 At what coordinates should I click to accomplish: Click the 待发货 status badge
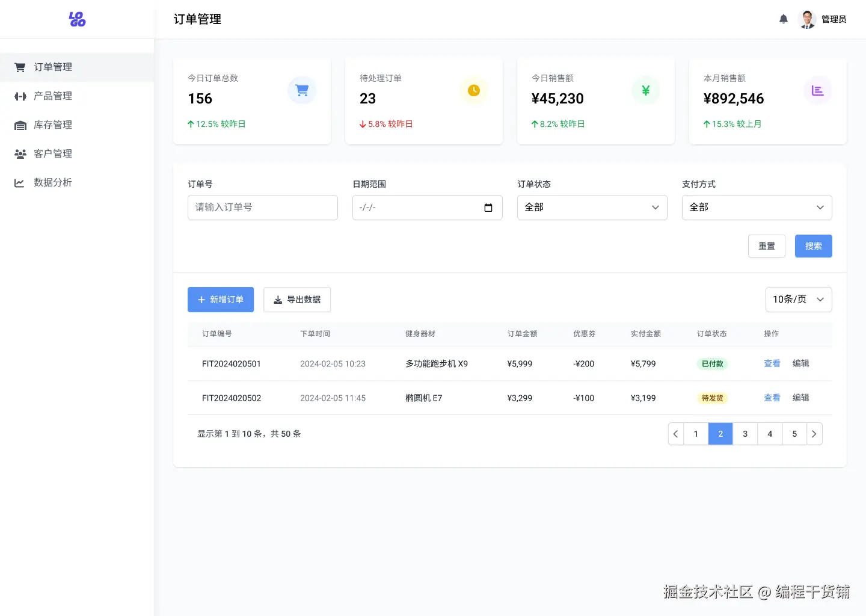712,398
